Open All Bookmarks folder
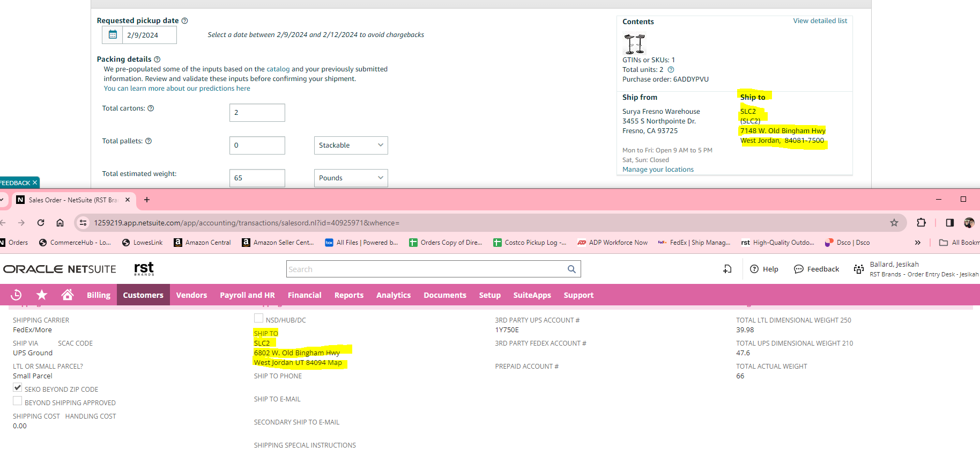The image size is (980, 461). (x=960, y=243)
